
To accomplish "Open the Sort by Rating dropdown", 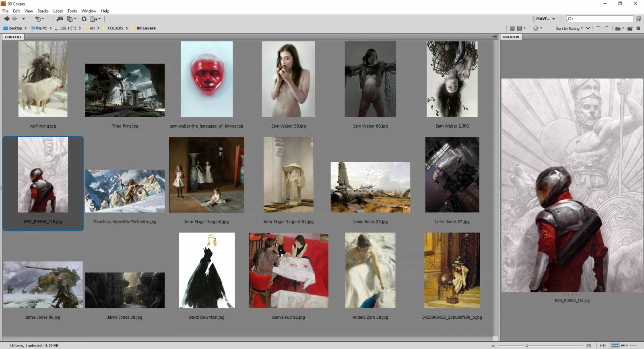I will click(x=570, y=29).
